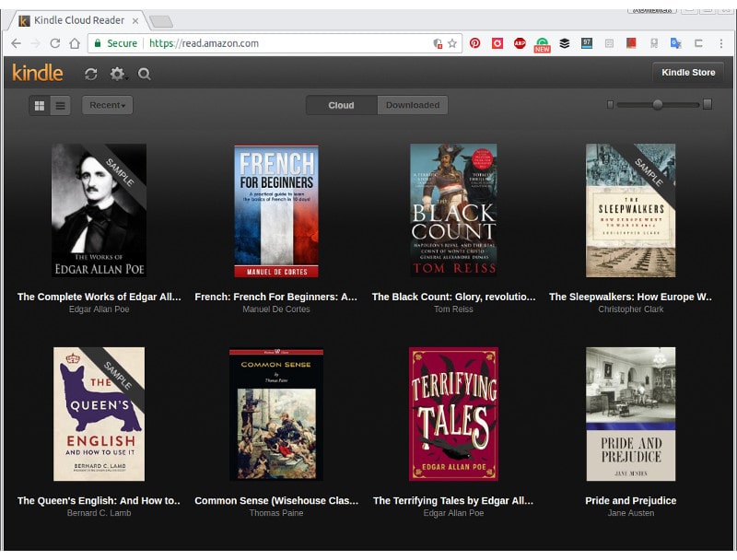The height and width of the screenshot is (560, 737).
Task: Open the Pride and Prejudice title link
Action: (630, 501)
